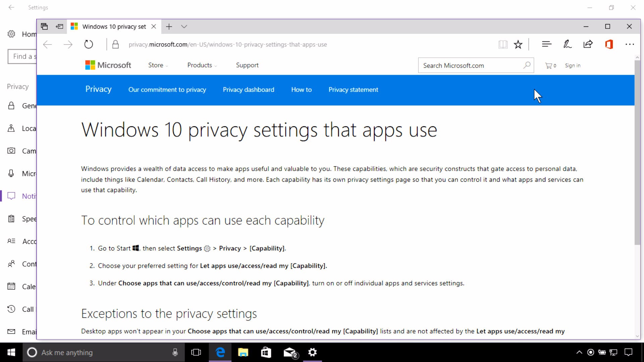
Task: Toggle Reading view icon
Action: pyautogui.click(x=503, y=44)
